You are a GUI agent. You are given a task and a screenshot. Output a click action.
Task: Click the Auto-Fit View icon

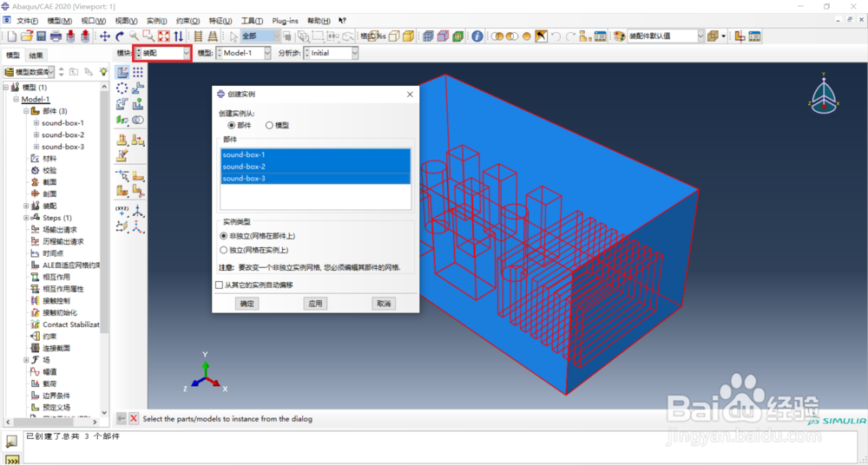(x=164, y=36)
